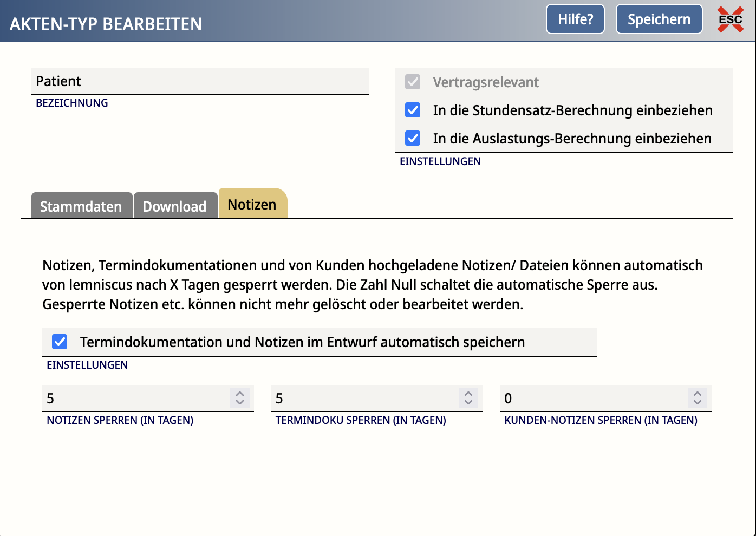Click the label In die Auslastungs-Berechnung einbeziehen
Image resolution: width=756 pixels, height=536 pixels.
coord(572,139)
